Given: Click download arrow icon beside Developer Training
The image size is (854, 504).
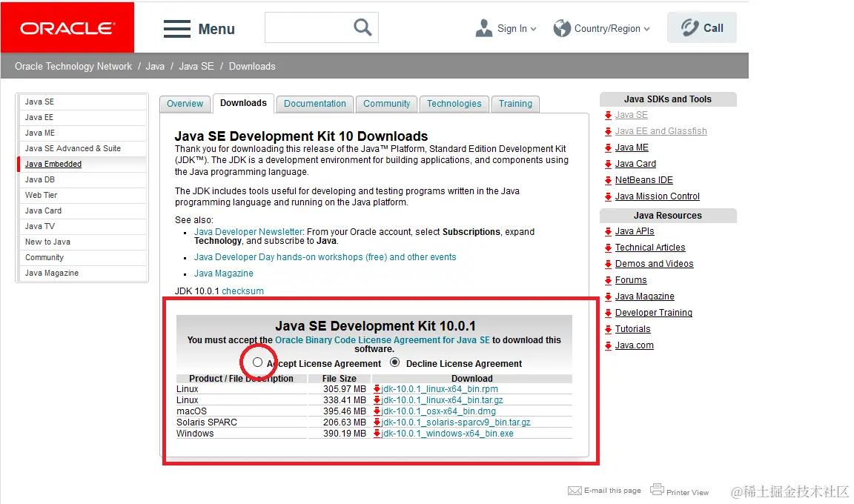Looking at the screenshot, I should click(x=608, y=313).
